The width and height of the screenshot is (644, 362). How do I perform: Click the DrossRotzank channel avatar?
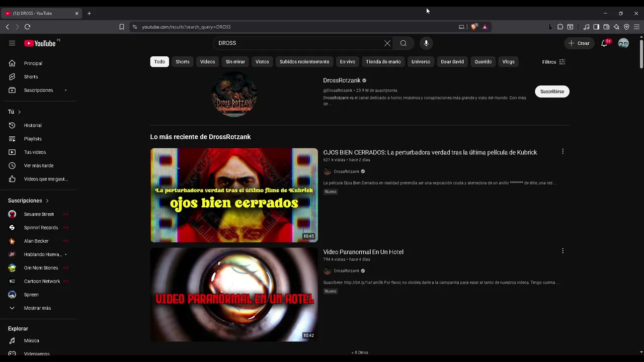[x=234, y=94]
